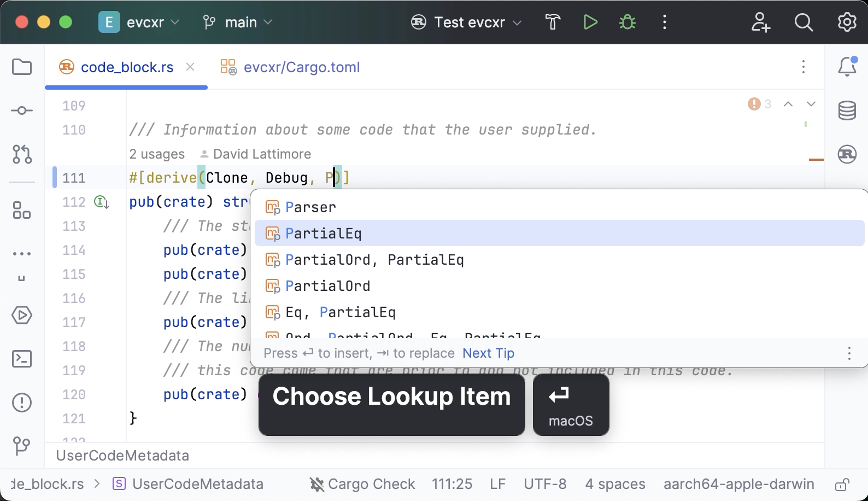
Task: Click the Next Tip link
Action: [488, 353]
